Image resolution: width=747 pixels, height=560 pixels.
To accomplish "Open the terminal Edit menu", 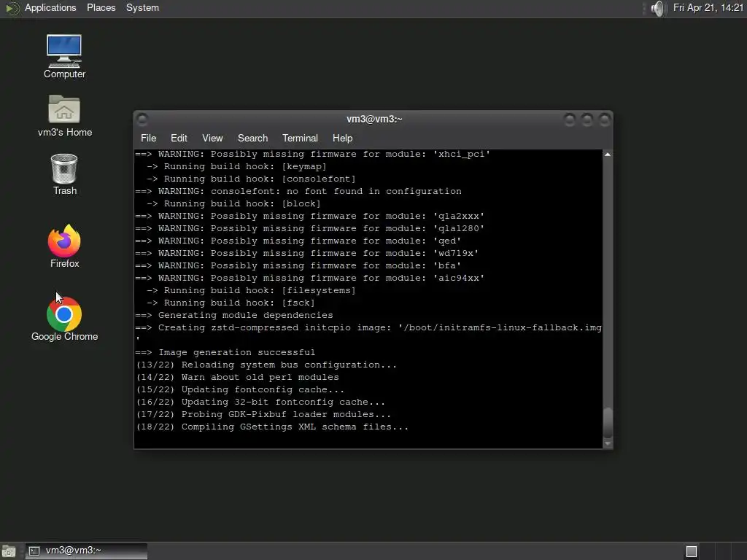I will pos(179,138).
